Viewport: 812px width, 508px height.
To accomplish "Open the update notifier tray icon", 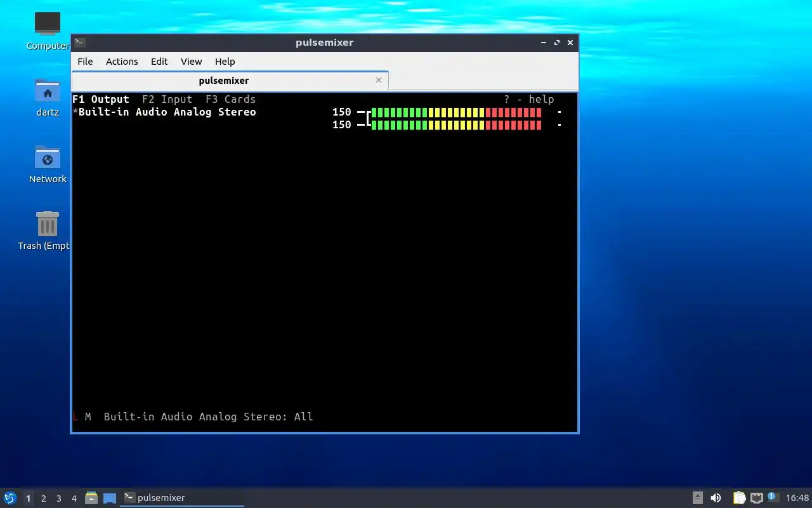I will pyautogui.click(x=773, y=497).
